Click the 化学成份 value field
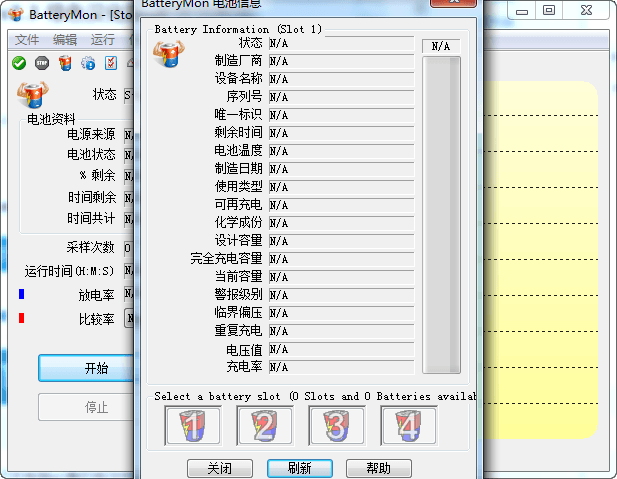This screenshot has width=617, height=479. [x=342, y=223]
